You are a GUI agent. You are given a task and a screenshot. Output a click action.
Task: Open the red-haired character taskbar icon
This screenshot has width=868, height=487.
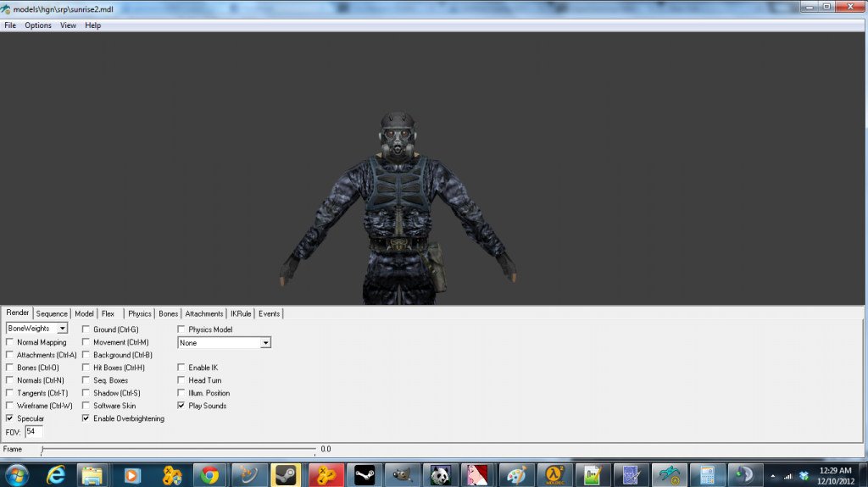click(x=477, y=475)
